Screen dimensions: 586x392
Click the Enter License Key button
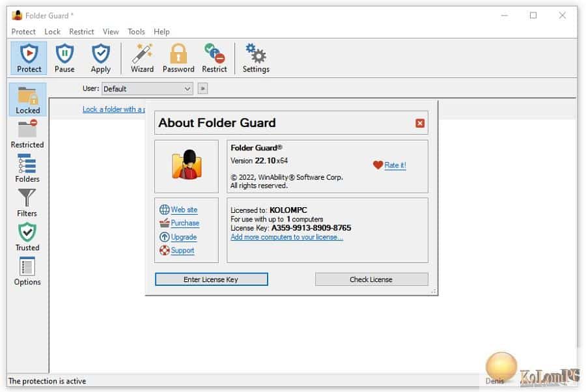[x=211, y=279]
